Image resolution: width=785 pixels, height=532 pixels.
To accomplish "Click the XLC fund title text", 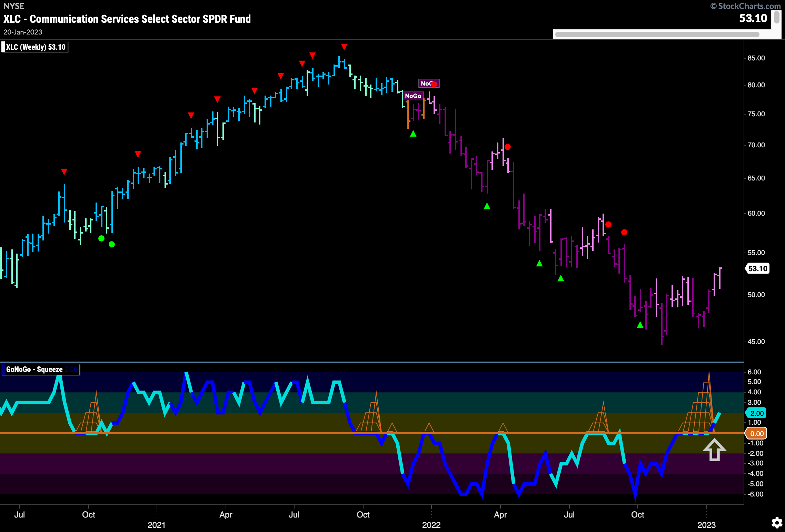I will coord(127,19).
